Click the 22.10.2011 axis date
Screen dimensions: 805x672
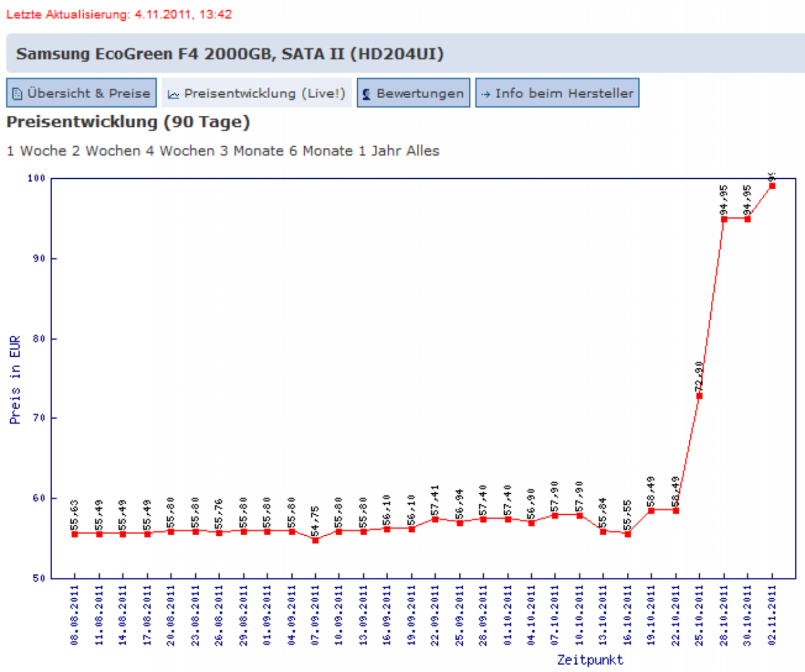(676, 616)
